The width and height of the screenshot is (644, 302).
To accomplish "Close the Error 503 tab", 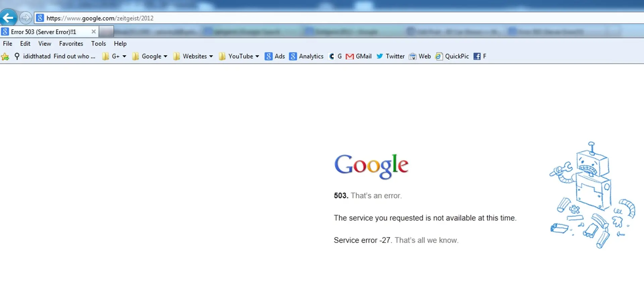I will pos(94,32).
